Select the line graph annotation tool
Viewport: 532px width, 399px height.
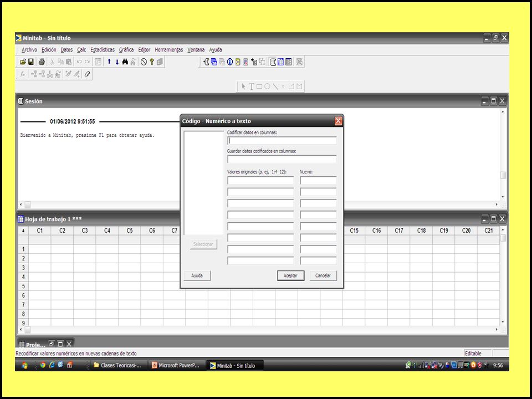point(275,86)
